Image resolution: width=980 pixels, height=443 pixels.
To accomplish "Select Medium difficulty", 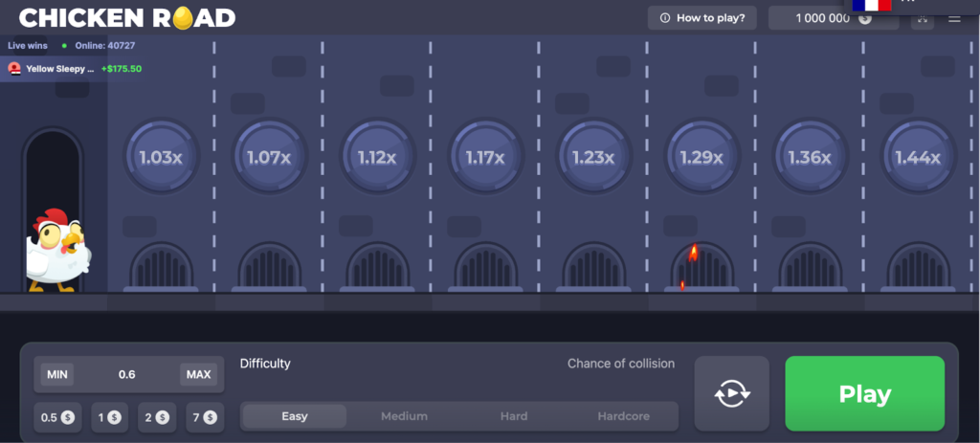I will [404, 416].
